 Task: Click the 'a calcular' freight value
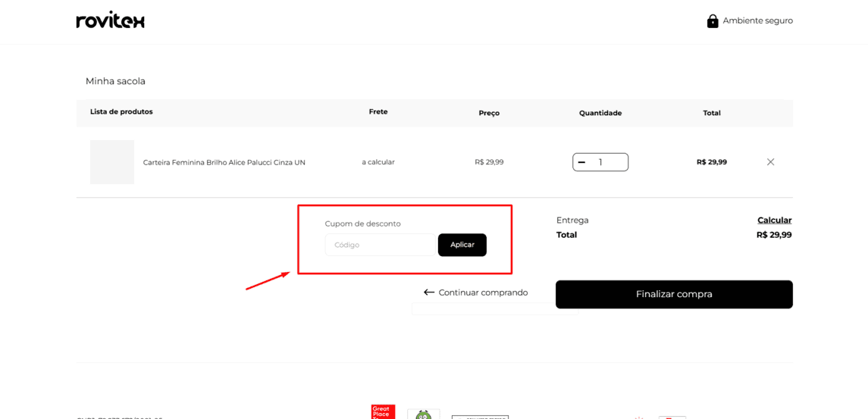point(378,162)
